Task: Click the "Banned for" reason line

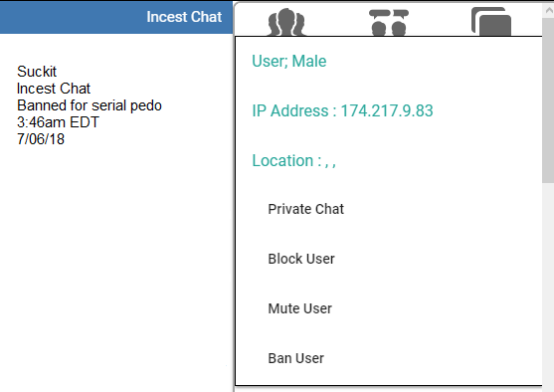Action: [90, 105]
